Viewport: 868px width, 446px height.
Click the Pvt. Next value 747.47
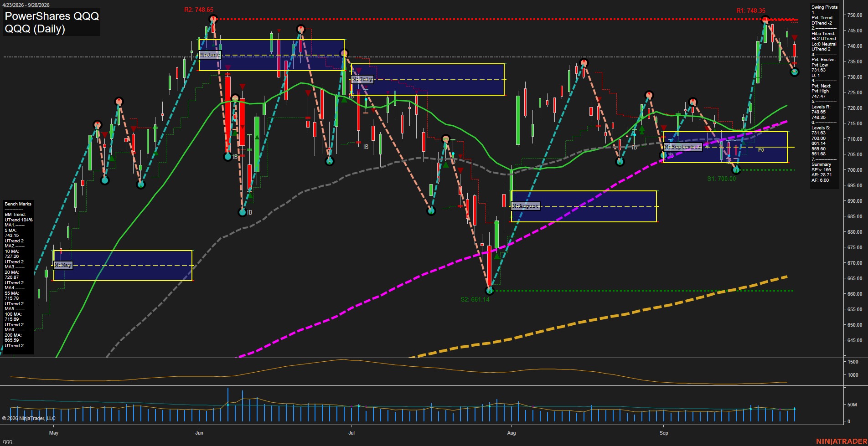tap(819, 96)
